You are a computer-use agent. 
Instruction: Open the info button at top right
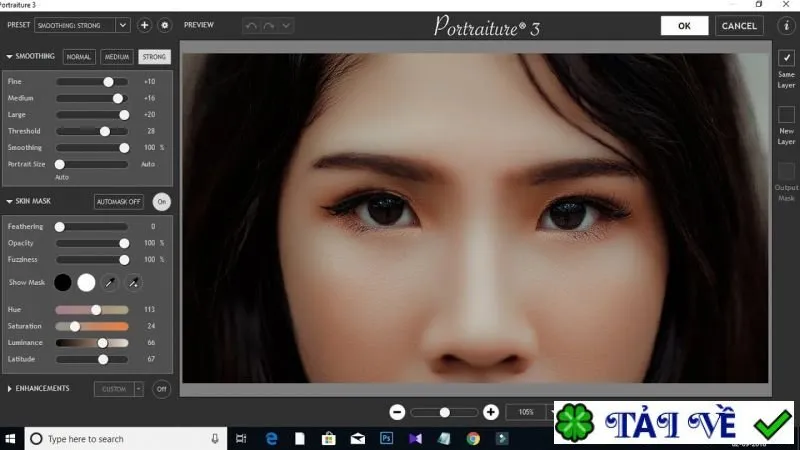click(x=786, y=26)
